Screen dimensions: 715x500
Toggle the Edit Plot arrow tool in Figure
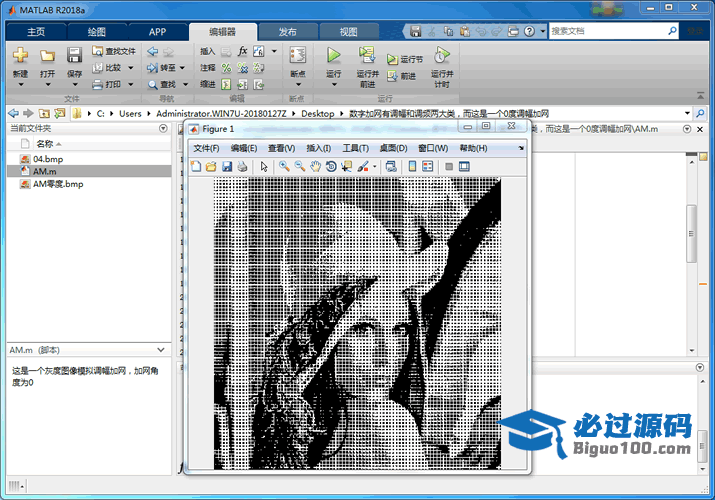pos(264,166)
